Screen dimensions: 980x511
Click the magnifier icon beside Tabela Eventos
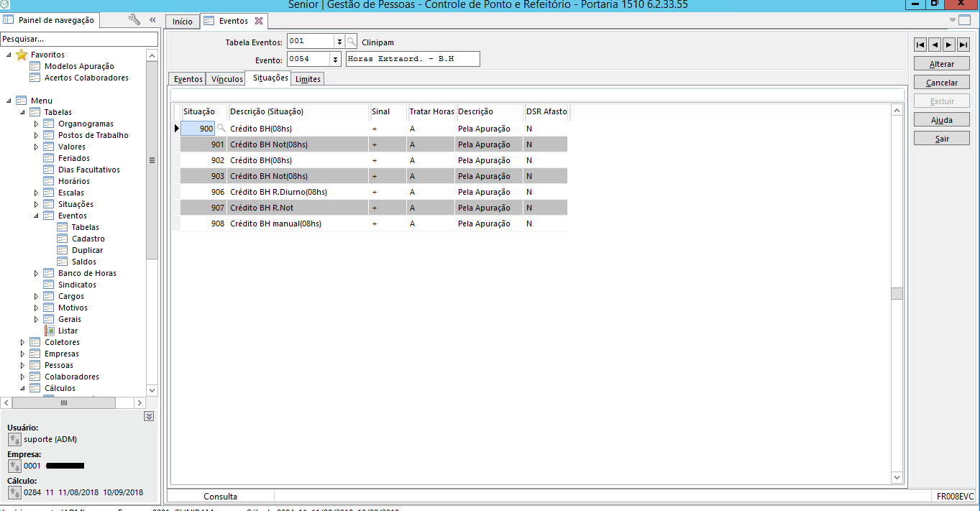tap(351, 42)
